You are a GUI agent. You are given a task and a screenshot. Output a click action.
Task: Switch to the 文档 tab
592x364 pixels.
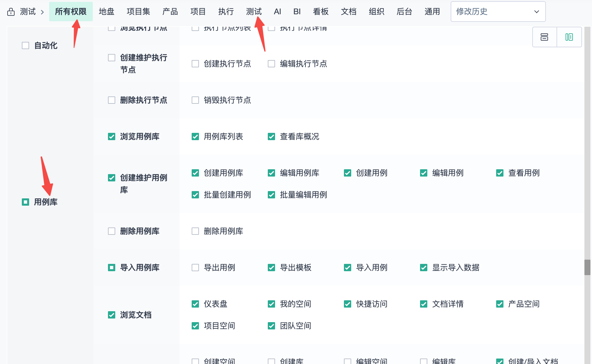(348, 12)
